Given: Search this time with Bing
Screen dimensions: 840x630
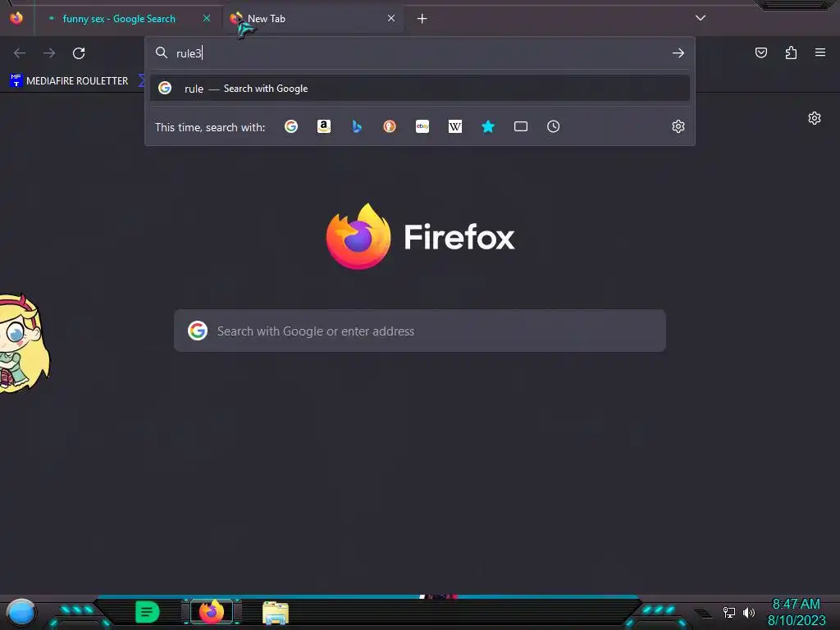Looking at the screenshot, I should click(357, 126).
